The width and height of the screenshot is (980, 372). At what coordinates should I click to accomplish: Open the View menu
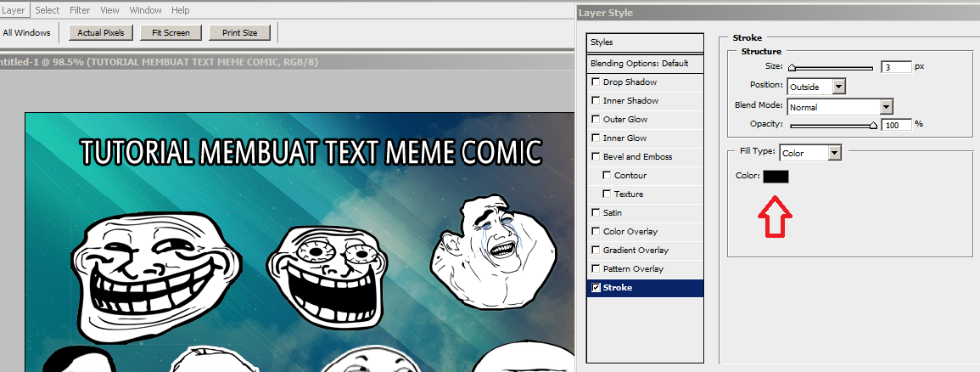[x=110, y=10]
